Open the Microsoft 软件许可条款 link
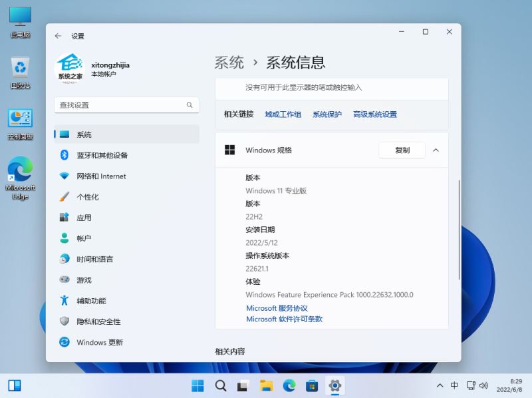 285,319
